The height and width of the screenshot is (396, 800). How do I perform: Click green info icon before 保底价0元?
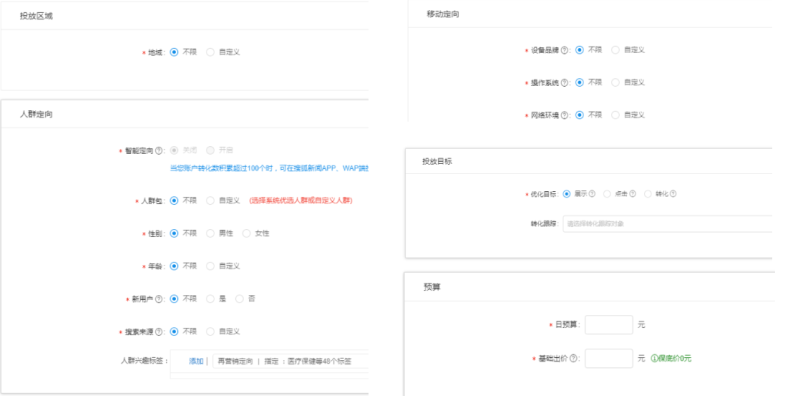654,359
